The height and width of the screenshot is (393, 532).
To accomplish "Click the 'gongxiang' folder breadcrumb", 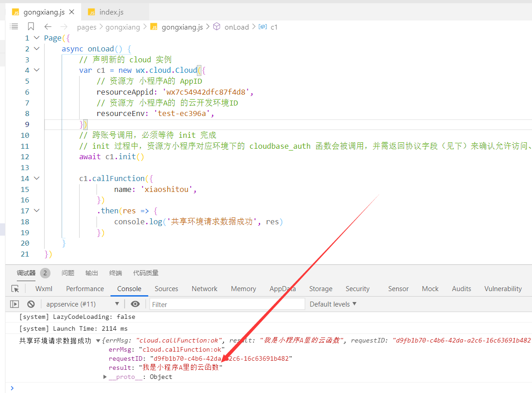I will (x=122, y=27).
